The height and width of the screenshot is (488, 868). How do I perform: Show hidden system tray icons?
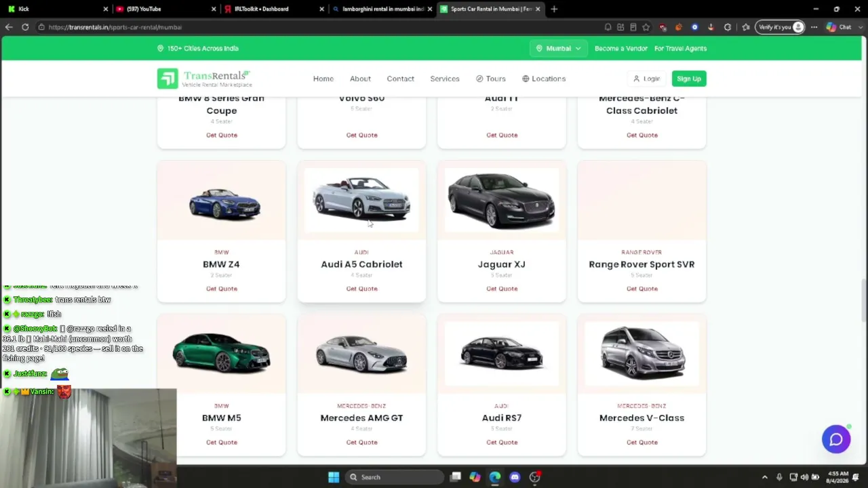pos(765,477)
